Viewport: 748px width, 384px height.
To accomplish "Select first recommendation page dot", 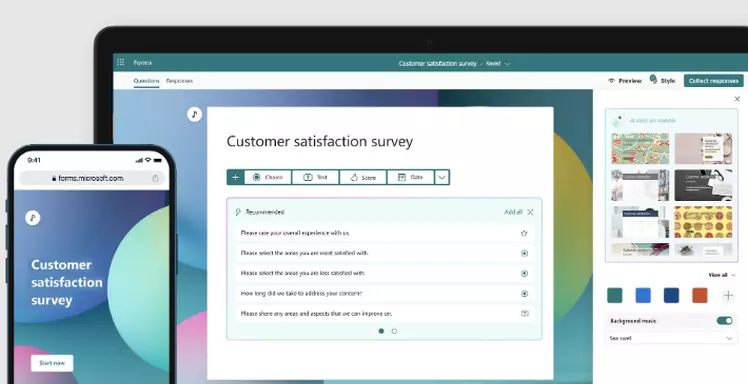I will point(381,331).
